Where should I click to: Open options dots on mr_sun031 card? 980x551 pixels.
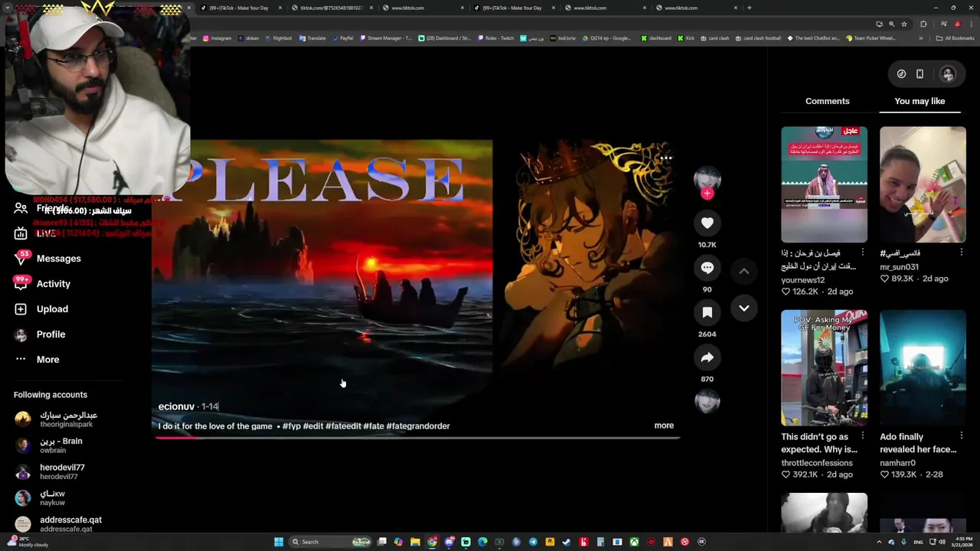tap(962, 253)
